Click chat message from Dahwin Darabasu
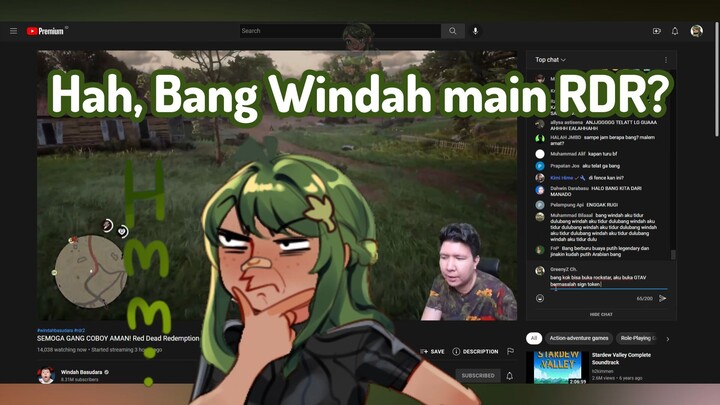This screenshot has height=405, width=720. 596,191
